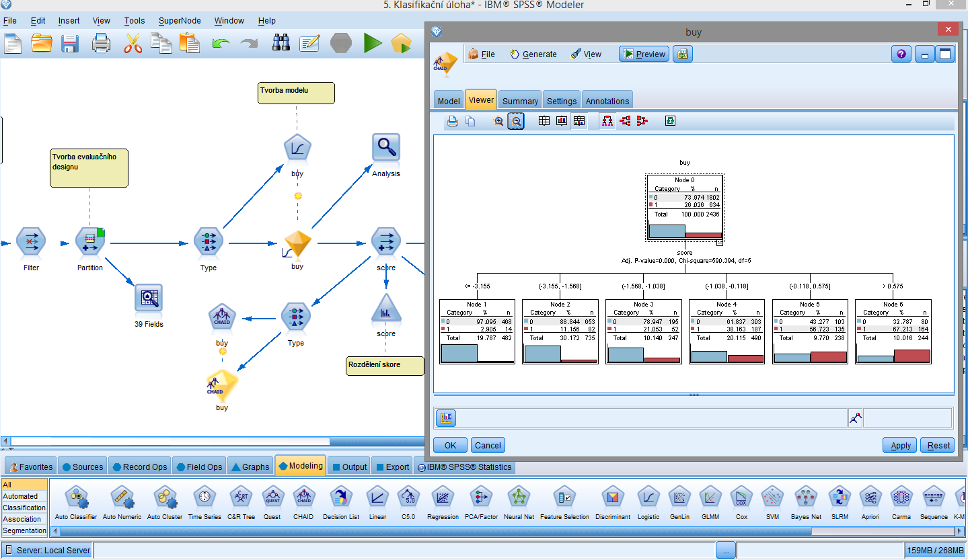The width and height of the screenshot is (968, 560).
Task: Select Node 6 in the decision tree
Action: coord(893,332)
